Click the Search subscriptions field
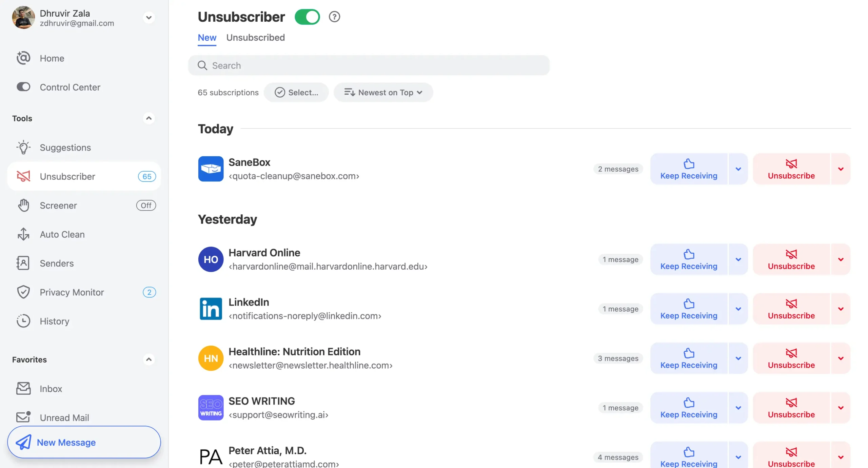868x468 pixels. tap(369, 65)
